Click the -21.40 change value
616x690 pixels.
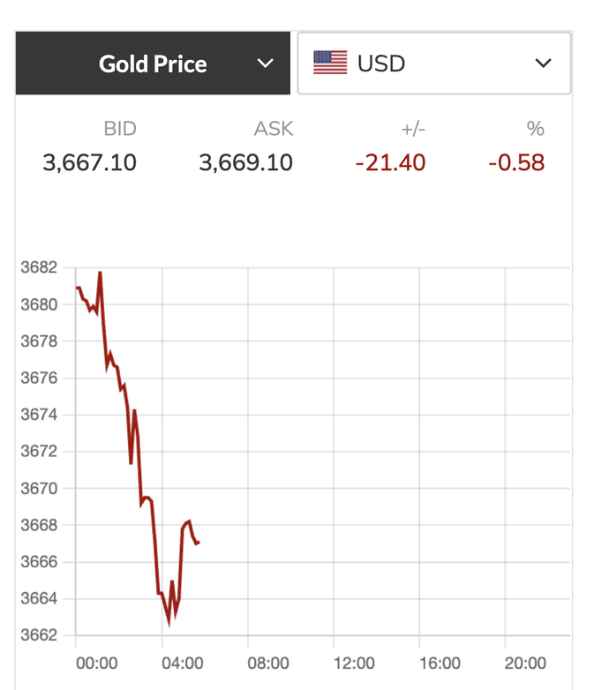(390, 162)
